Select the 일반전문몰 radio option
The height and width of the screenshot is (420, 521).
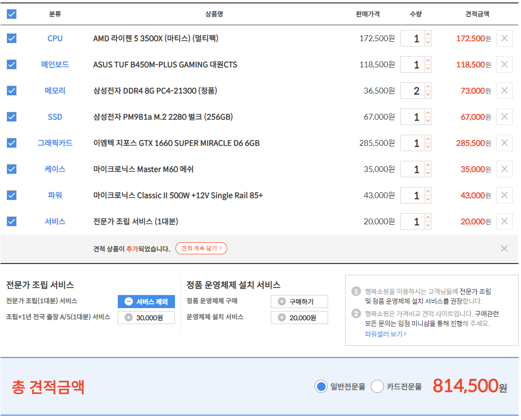pos(321,387)
